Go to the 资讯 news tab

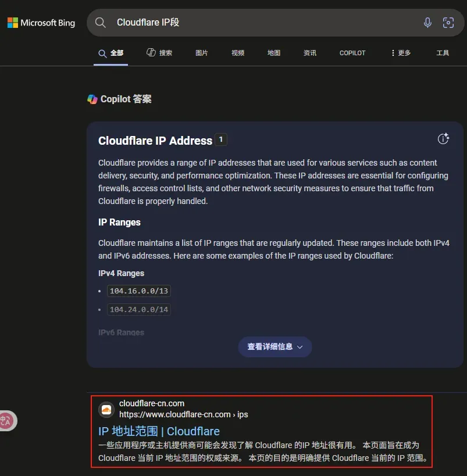tap(310, 53)
